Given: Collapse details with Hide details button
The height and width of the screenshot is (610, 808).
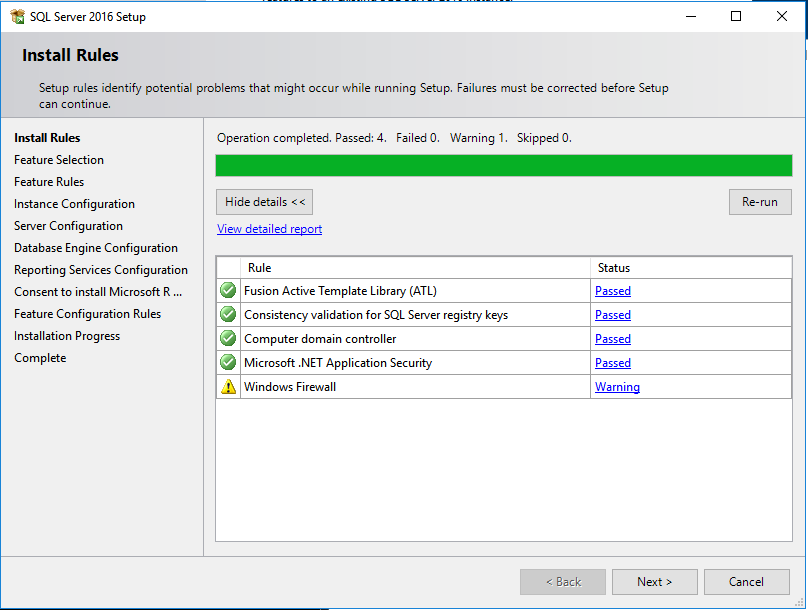Looking at the screenshot, I should [264, 201].
